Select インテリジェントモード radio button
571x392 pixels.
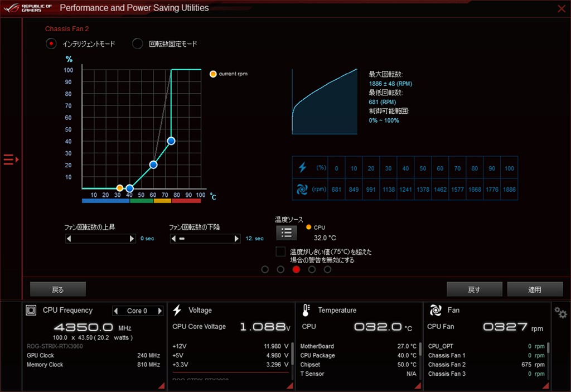click(x=51, y=43)
